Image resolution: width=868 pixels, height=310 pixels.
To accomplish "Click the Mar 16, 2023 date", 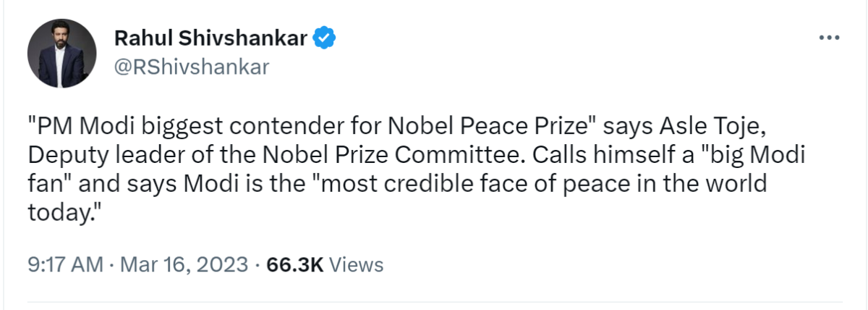I will point(186,264).
